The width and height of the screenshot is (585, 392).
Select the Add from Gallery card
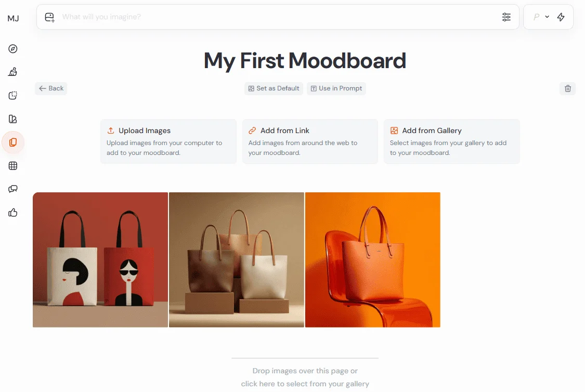tap(452, 141)
